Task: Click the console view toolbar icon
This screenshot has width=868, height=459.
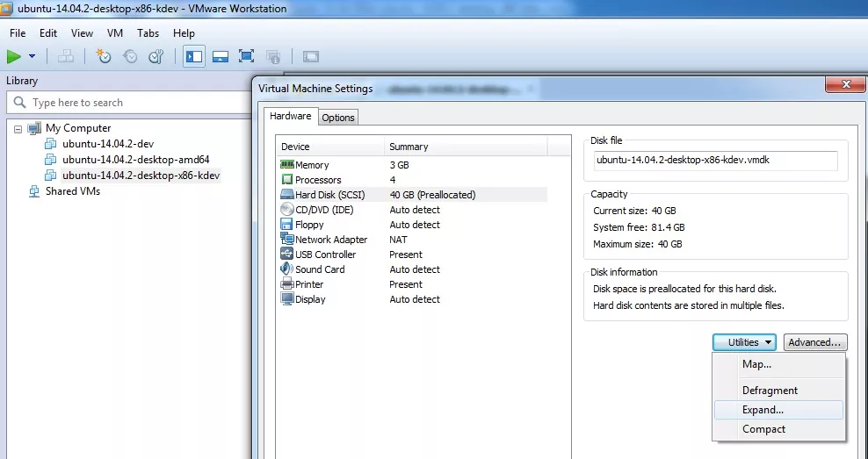Action: pos(311,56)
